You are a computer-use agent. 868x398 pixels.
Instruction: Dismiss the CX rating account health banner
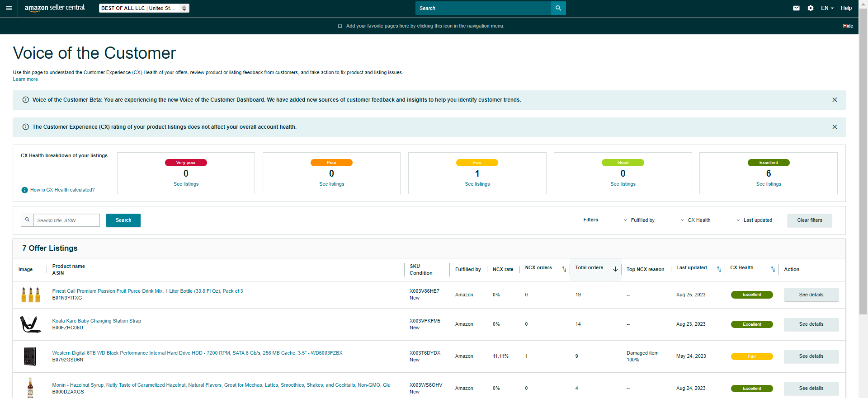click(835, 127)
